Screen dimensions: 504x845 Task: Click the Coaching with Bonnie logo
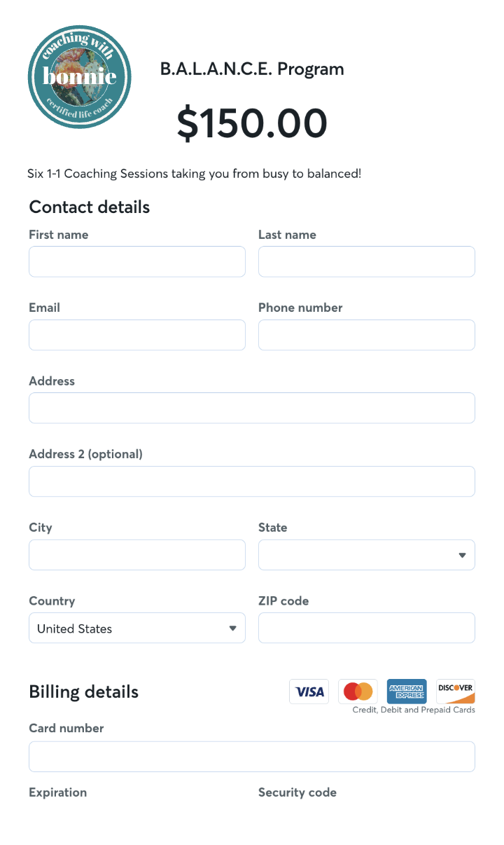tap(80, 77)
